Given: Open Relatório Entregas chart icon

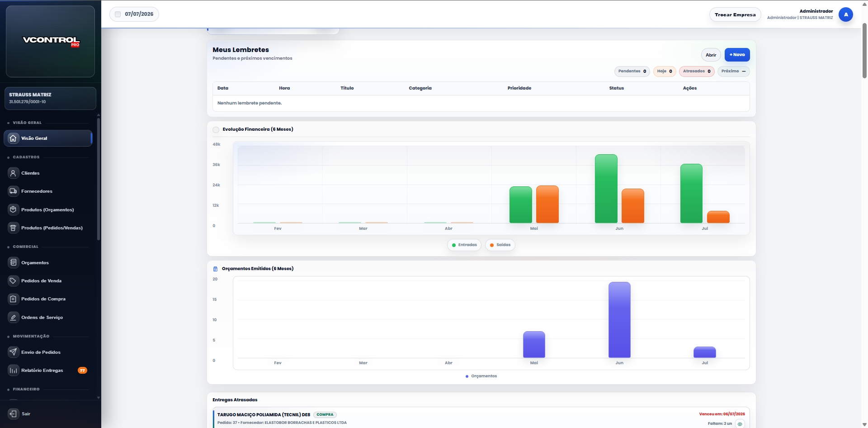Looking at the screenshot, I should click(x=13, y=370).
